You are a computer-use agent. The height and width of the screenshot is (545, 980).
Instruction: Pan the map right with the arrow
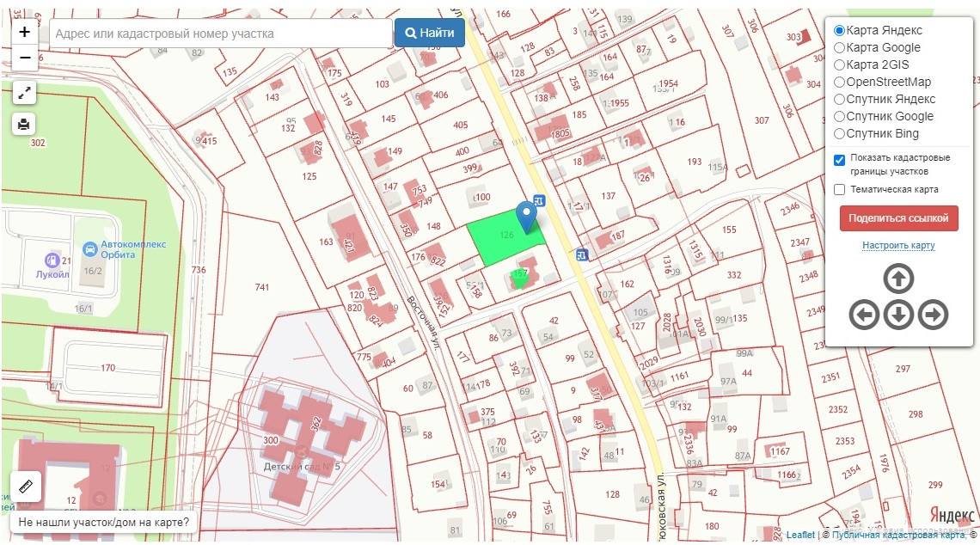click(x=933, y=315)
